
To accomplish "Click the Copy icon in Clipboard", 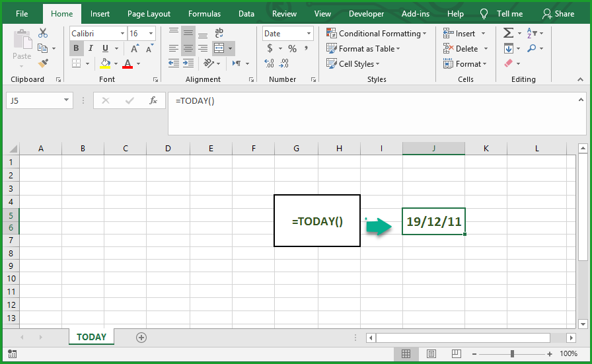I will tap(43, 48).
